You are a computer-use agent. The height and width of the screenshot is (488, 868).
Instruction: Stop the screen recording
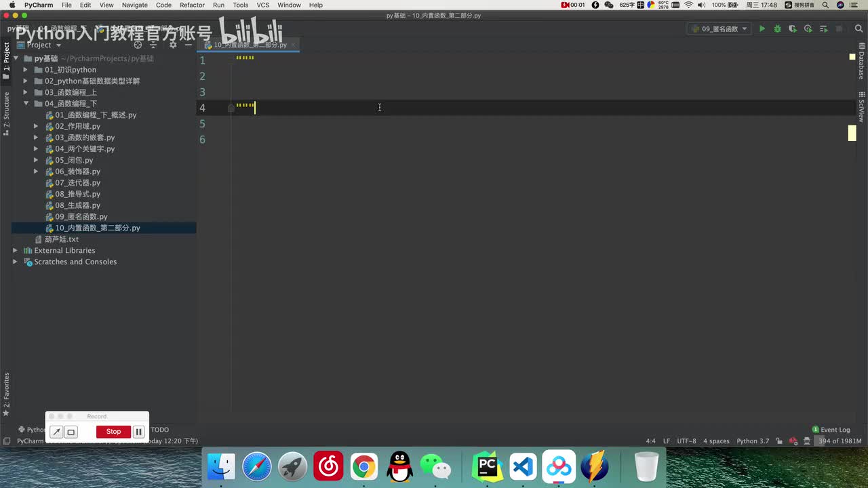113,432
